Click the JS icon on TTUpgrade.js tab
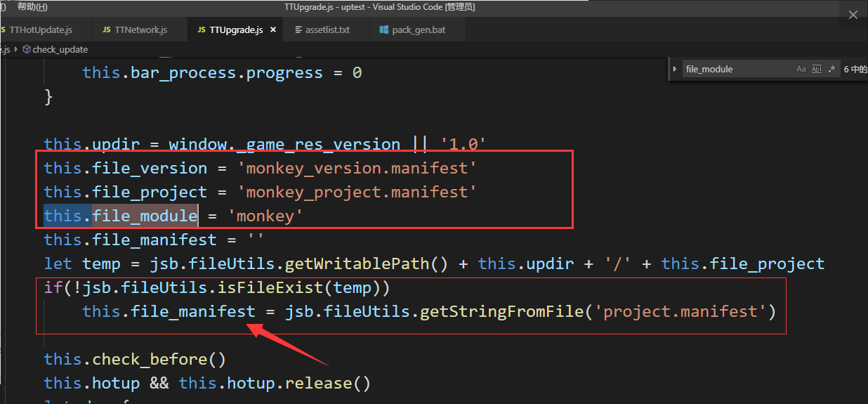The image size is (868, 404). (x=202, y=30)
